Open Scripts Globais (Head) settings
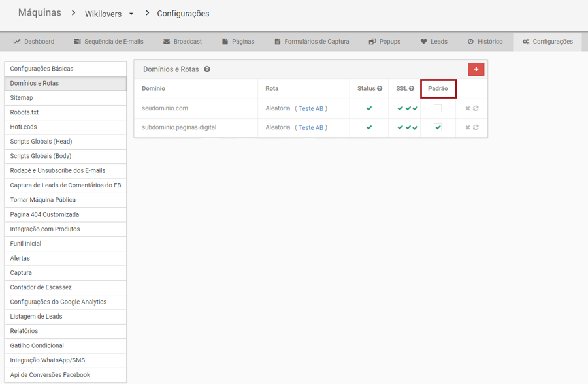This screenshot has height=384, width=588. [x=41, y=142]
